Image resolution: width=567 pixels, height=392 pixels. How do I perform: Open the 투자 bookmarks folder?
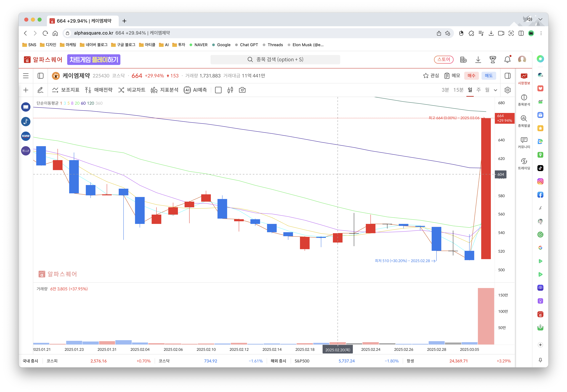[179, 45]
